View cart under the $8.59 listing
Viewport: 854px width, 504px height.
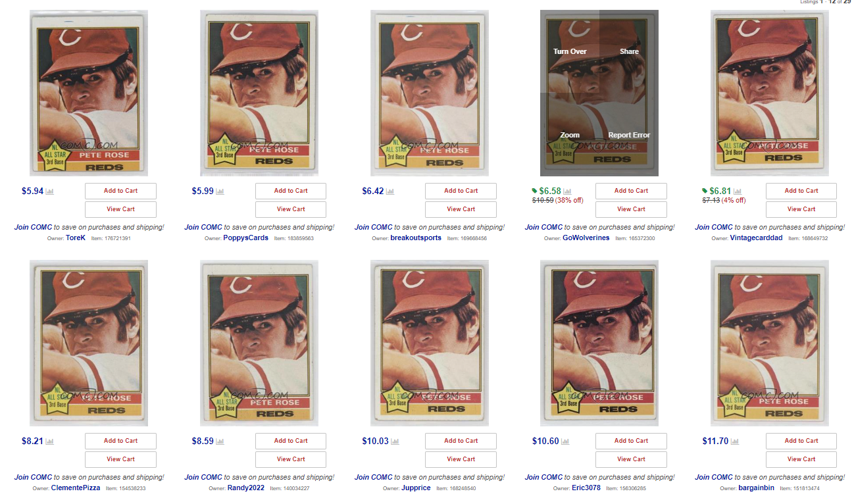[291, 459]
